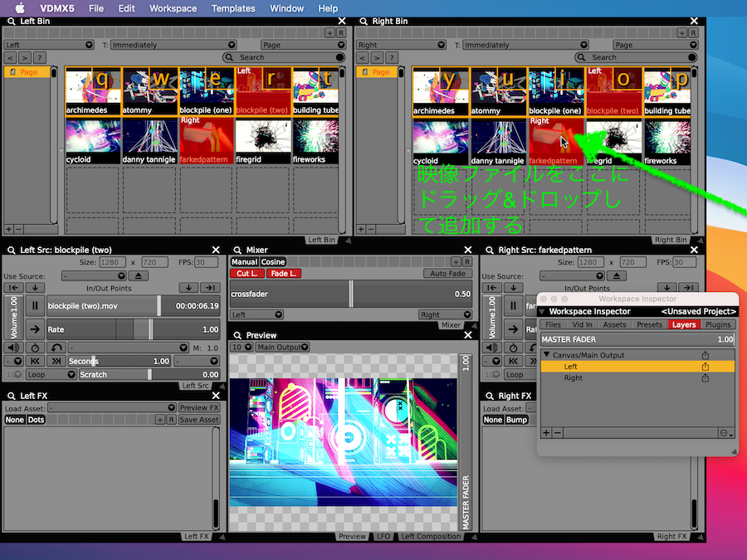Go to out point in Left Src
Screen dimensions: 747x560
pos(210,288)
